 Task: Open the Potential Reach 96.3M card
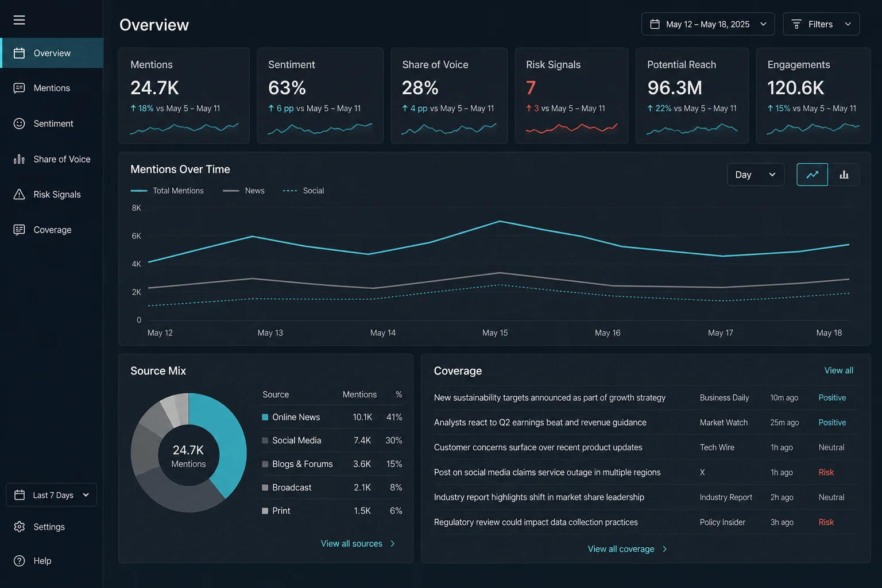(x=692, y=95)
